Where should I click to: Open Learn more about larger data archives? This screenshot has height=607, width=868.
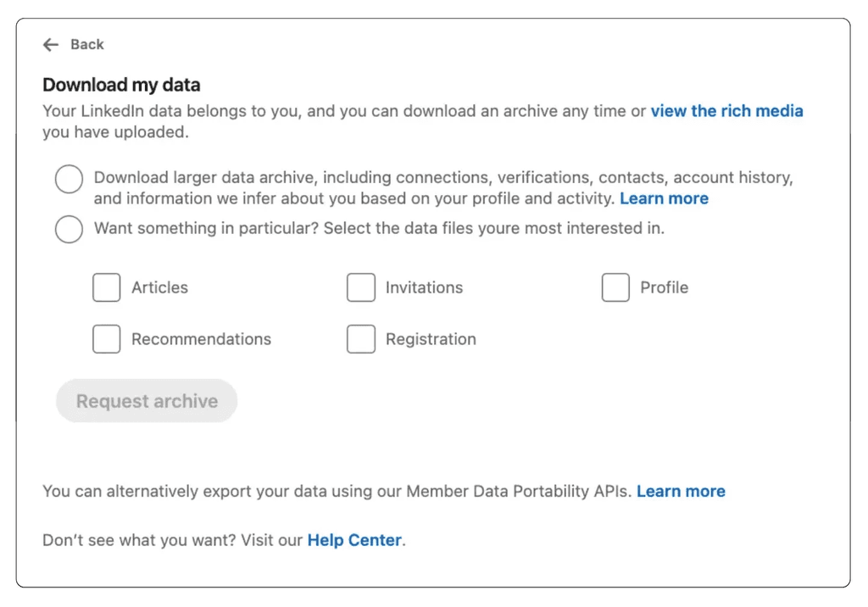664,198
